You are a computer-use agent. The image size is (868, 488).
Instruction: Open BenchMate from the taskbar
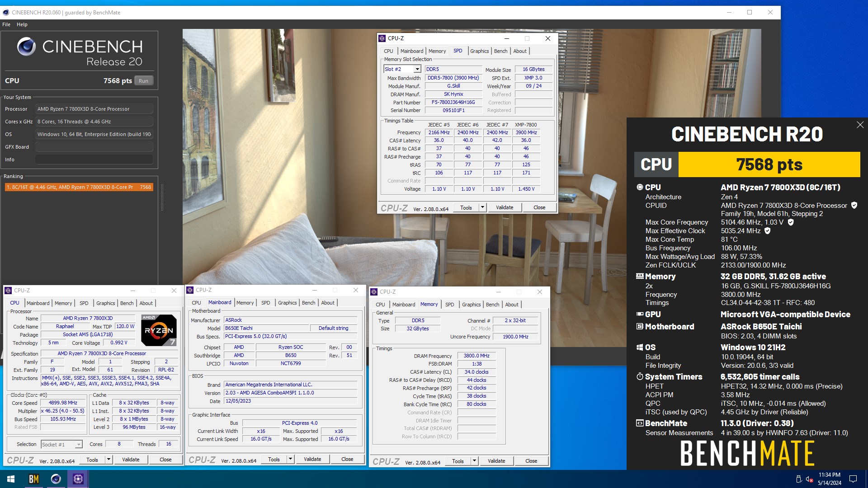(34, 479)
